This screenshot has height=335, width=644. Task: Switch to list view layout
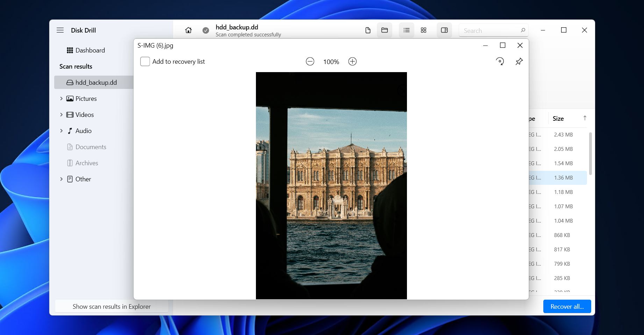click(406, 30)
